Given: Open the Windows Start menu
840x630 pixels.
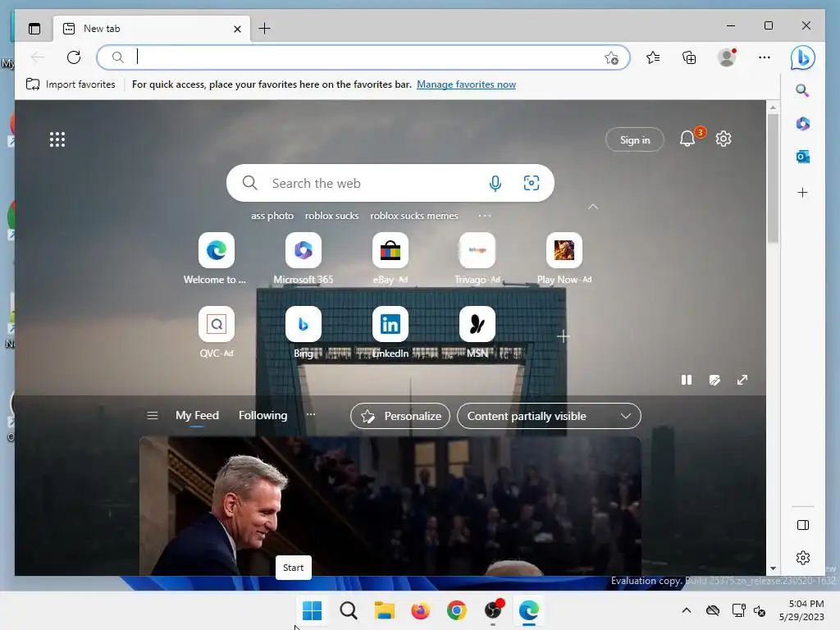Looking at the screenshot, I should (x=312, y=610).
